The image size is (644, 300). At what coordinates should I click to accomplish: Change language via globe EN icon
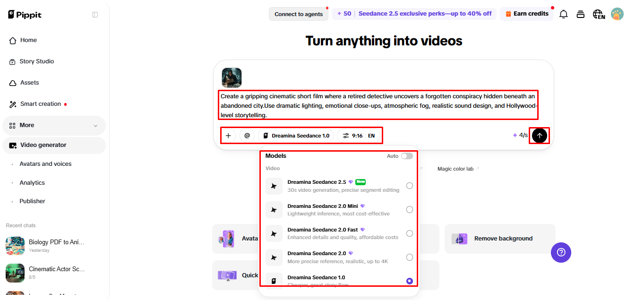click(599, 15)
